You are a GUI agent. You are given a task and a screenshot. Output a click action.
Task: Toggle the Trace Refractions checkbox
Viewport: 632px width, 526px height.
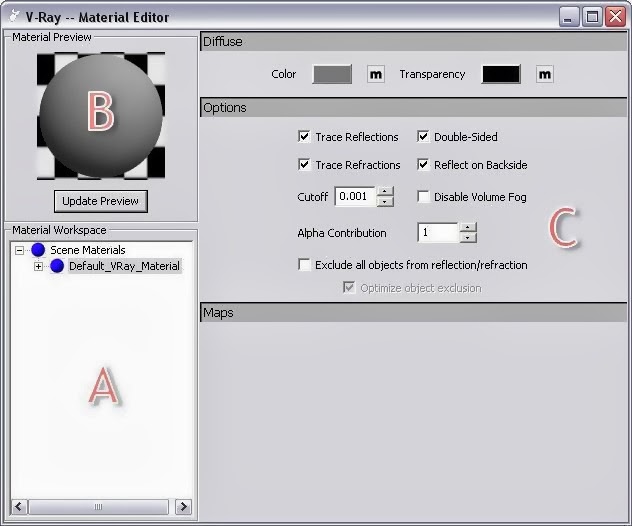pos(304,164)
